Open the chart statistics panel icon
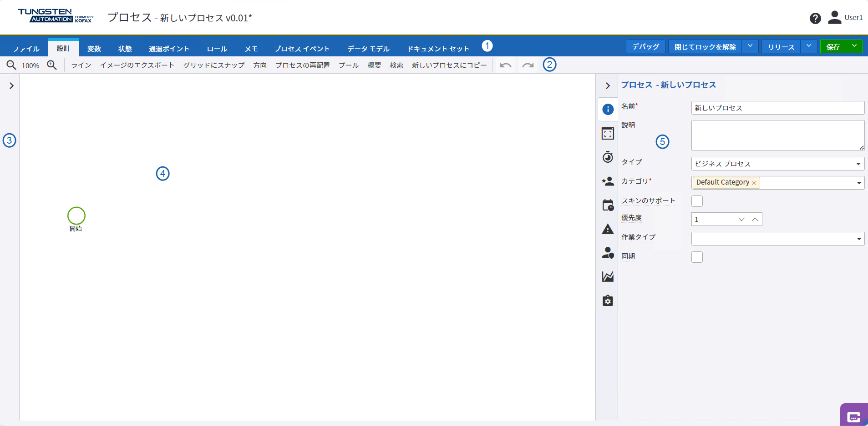The height and width of the screenshot is (426, 868). click(608, 276)
